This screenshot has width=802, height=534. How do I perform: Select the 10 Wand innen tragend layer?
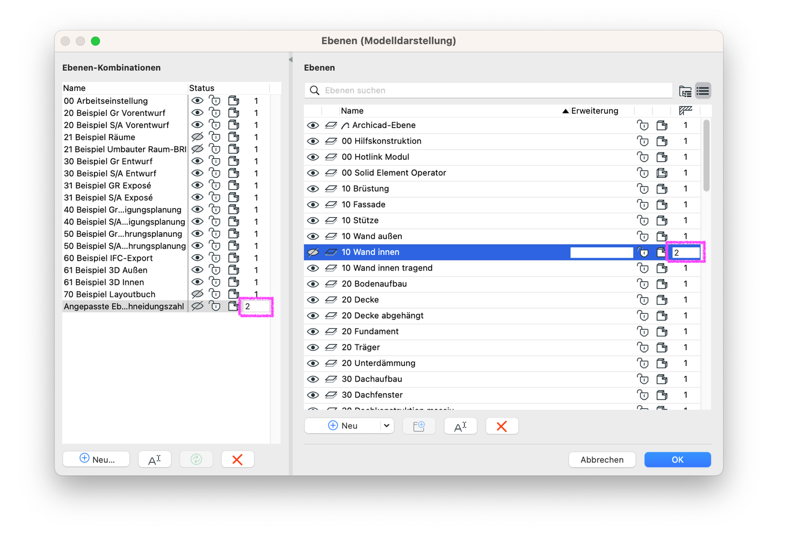(x=387, y=268)
